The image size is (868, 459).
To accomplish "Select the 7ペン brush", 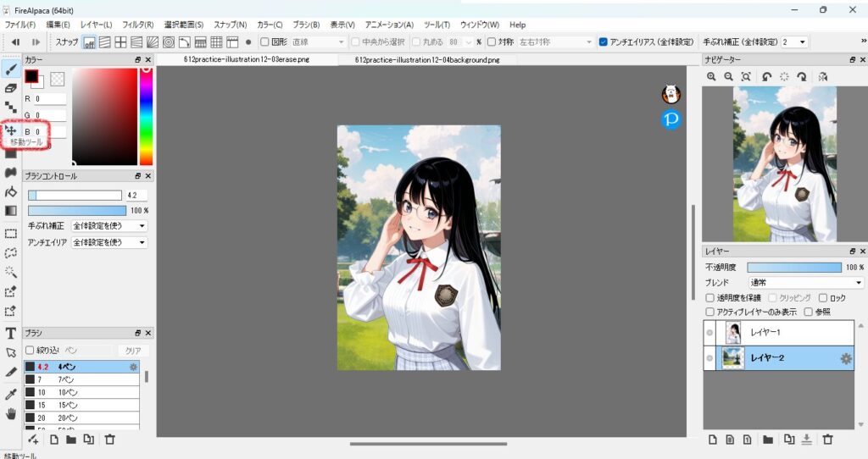I will click(81, 379).
